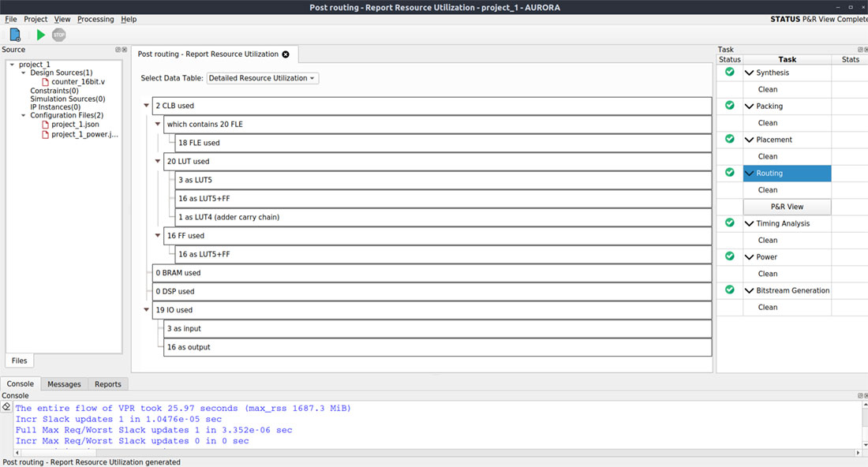Image resolution: width=868 pixels, height=467 pixels.
Task: Click the Stats column header
Action: click(x=851, y=60)
